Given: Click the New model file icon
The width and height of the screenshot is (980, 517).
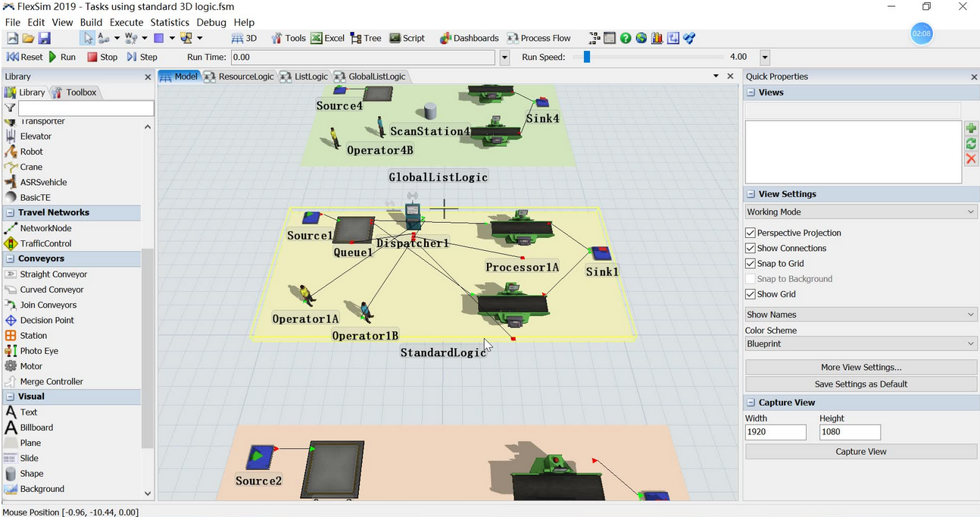Looking at the screenshot, I should tap(13, 38).
